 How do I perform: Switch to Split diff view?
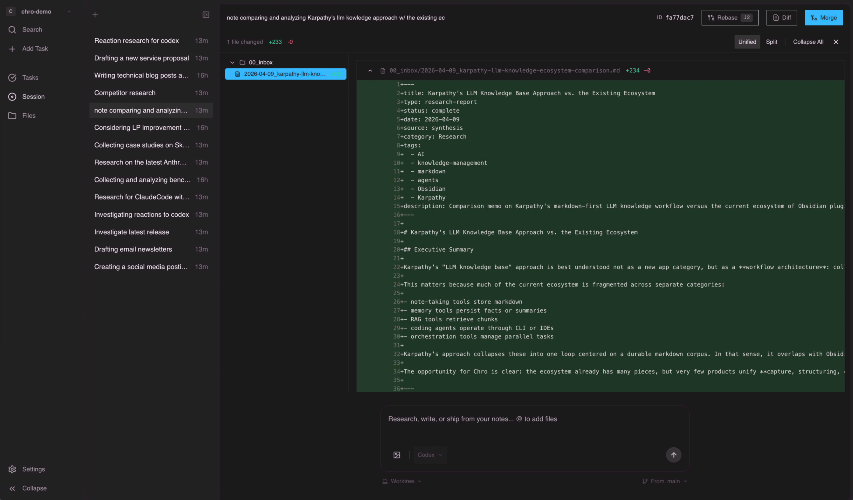click(771, 42)
